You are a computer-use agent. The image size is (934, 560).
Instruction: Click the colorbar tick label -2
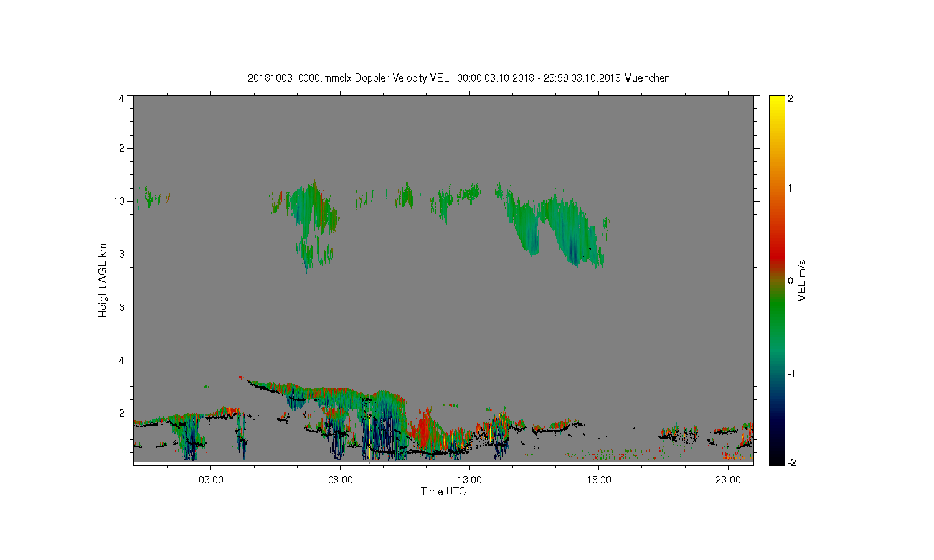(791, 462)
